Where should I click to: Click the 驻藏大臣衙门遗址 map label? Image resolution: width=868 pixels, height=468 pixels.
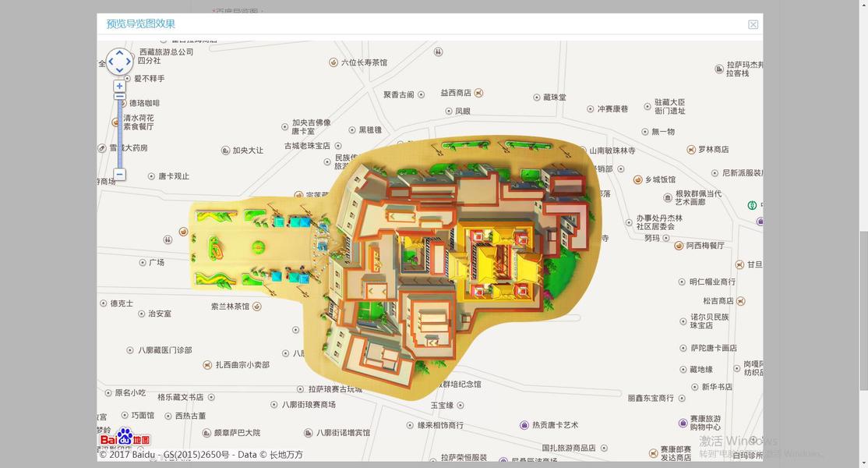[670, 107]
